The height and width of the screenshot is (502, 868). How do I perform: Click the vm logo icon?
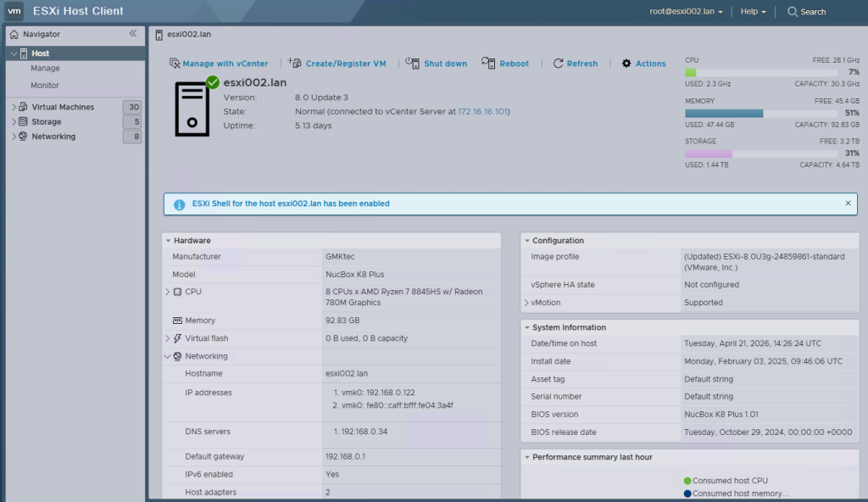pos(14,11)
